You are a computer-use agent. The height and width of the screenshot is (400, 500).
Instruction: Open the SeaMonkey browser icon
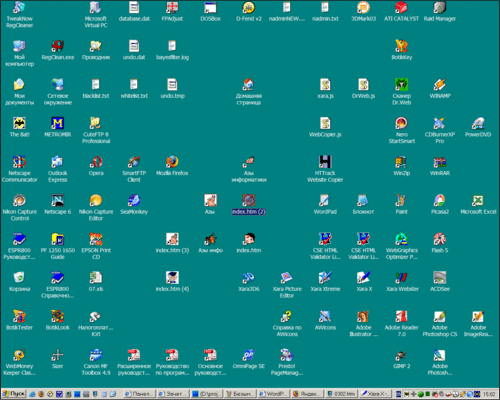(134, 200)
